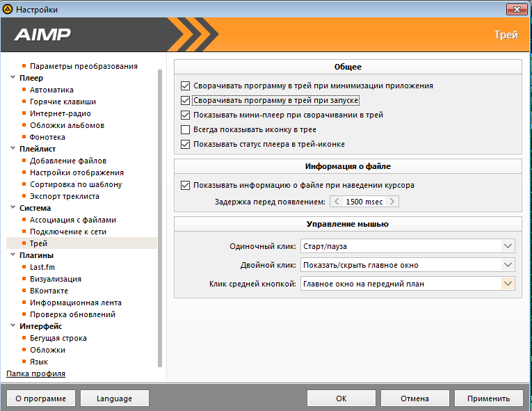The width and height of the screenshot is (532, 411).
Task: Select 'Сортировка по шаблону' in tree
Action: click(76, 184)
